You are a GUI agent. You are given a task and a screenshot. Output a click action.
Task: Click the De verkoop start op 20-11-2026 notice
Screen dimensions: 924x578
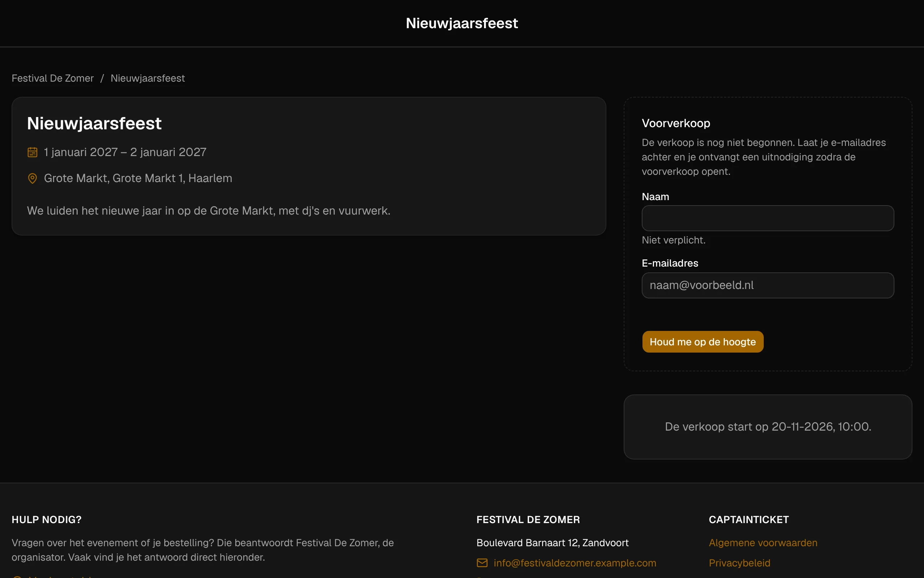(768, 427)
